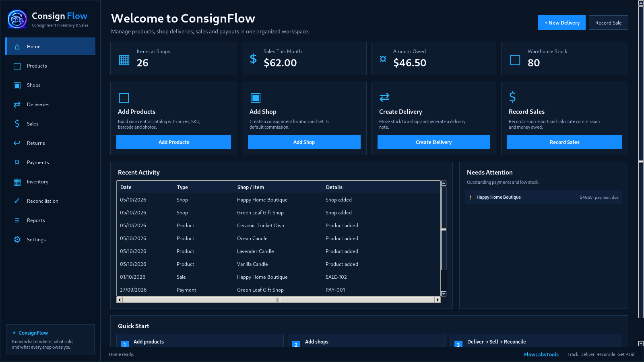Click the Create Delivery arrows icon
The width and height of the screenshot is (644, 362).
pos(384,97)
